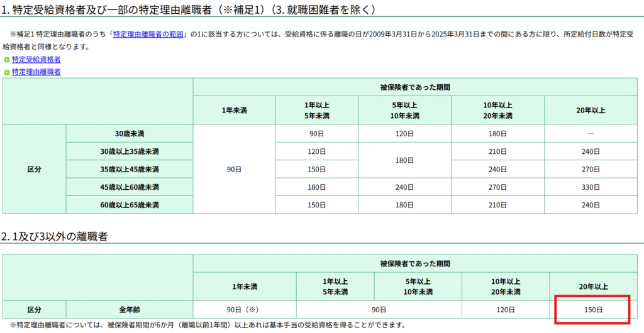
Task: Select 被保険者であった期間 header in section 2 table
Action: (415, 263)
